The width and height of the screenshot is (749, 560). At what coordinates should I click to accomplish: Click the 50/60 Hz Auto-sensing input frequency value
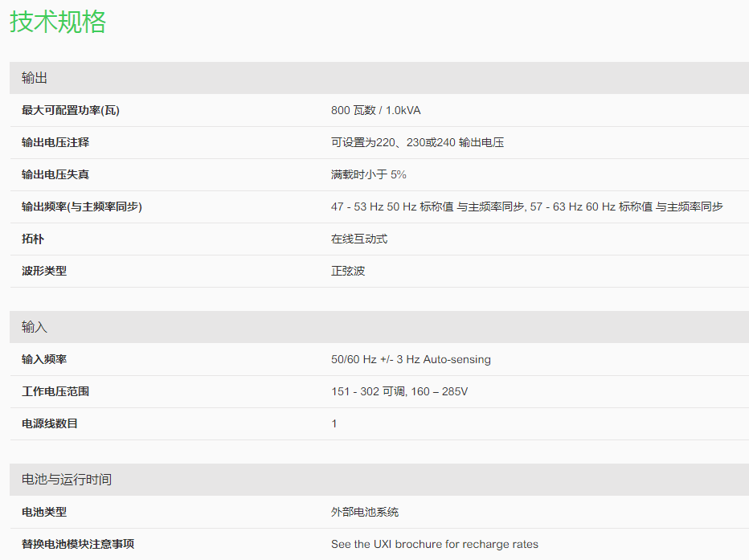click(411, 359)
